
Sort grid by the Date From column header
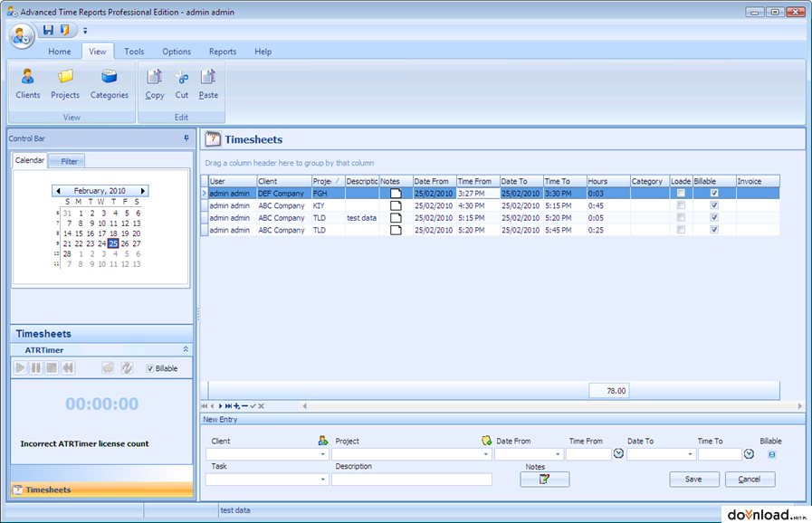[435, 181]
